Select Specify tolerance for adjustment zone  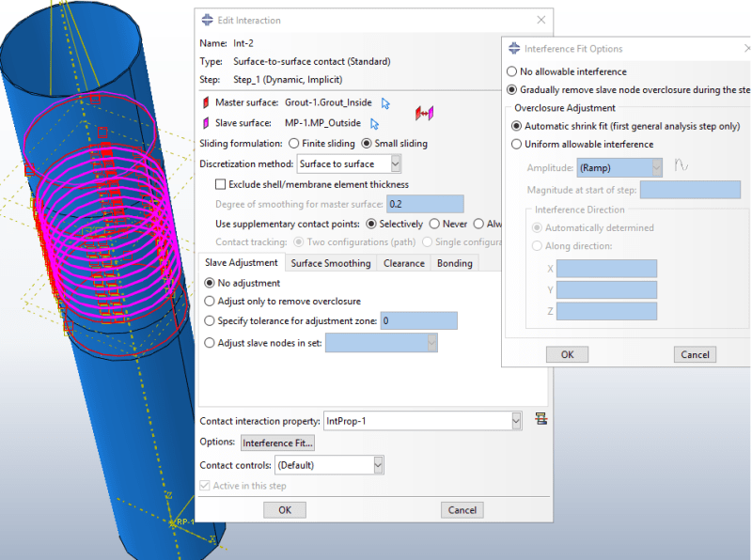coord(209,320)
